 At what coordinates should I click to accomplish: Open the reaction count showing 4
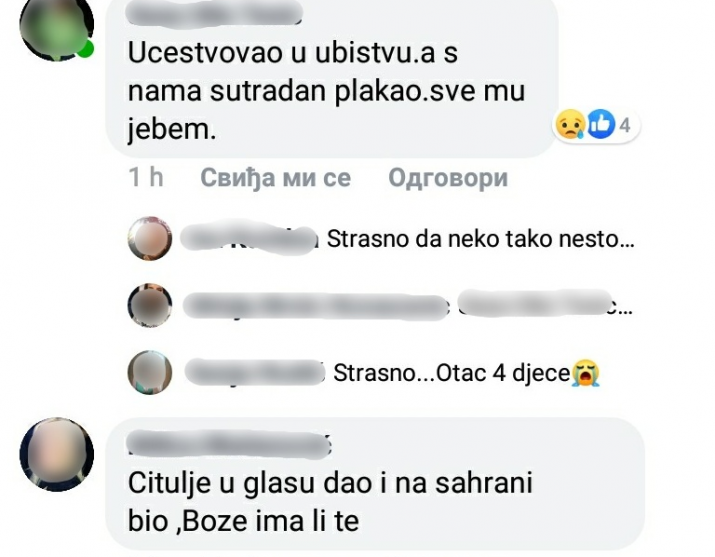pyautogui.click(x=625, y=125)
